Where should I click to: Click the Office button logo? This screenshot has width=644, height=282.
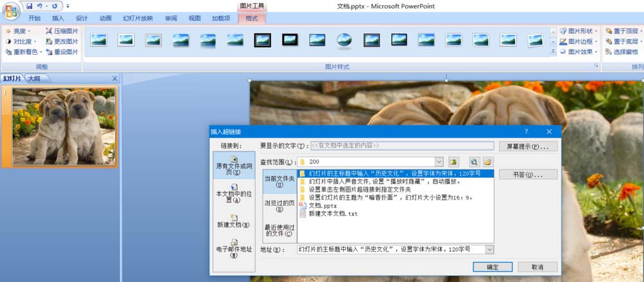click(x=11, y=11)
